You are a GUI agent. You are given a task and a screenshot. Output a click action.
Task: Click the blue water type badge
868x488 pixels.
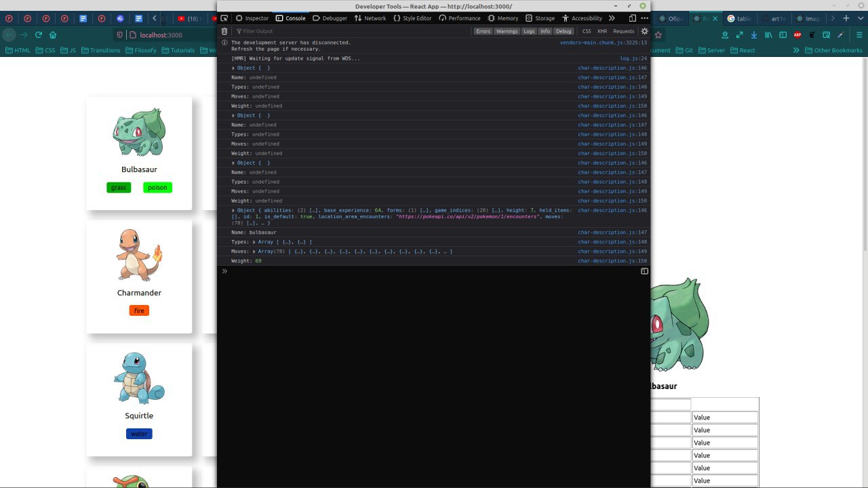pyautogui.click(x=139, y=434)
